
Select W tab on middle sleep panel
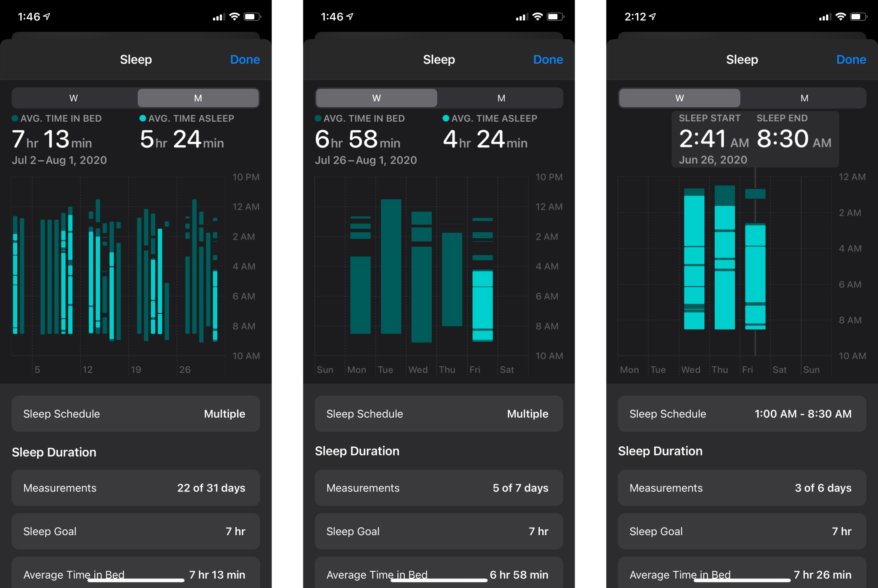[375, 98]
